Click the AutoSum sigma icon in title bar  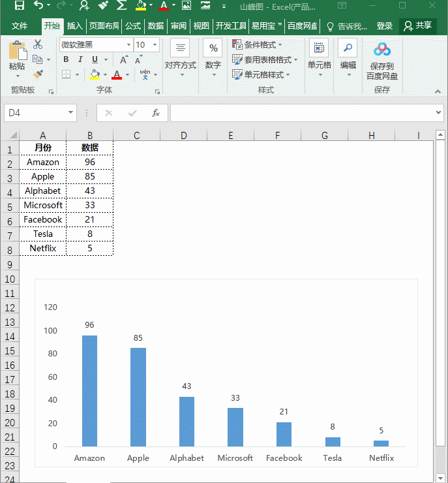[x=121, y=5]
